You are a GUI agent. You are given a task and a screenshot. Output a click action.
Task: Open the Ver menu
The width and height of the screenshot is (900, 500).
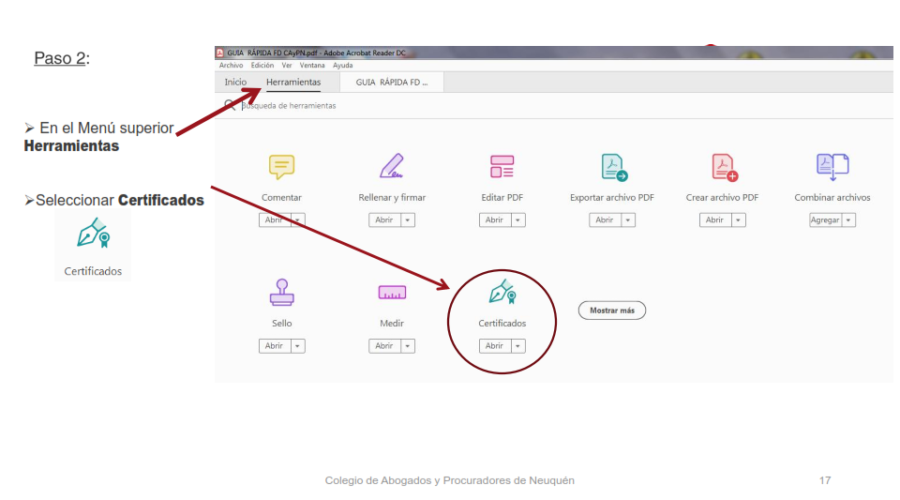click(286, 65)
